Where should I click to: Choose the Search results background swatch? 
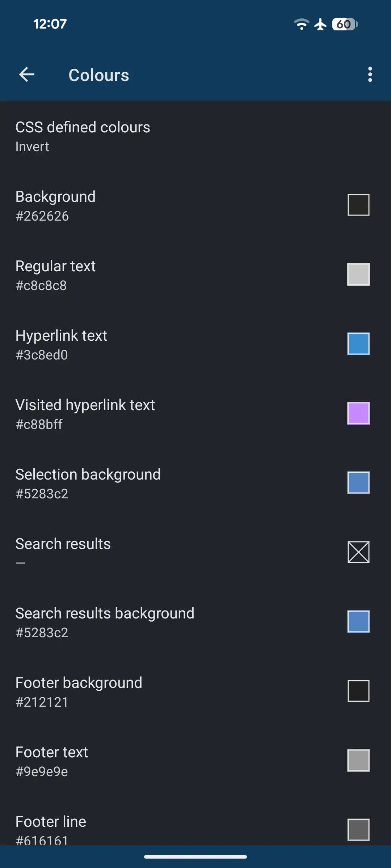pos(358,621)
